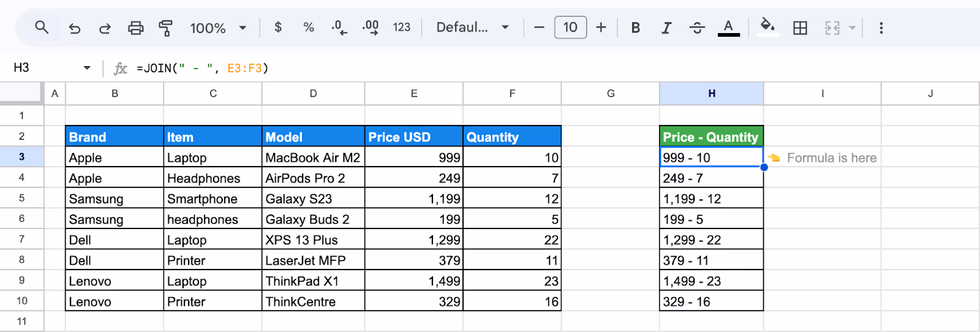Print the spreadsheet
Image resolution: width=980 pixels, height=332 pixels.
tap(135, 28)
